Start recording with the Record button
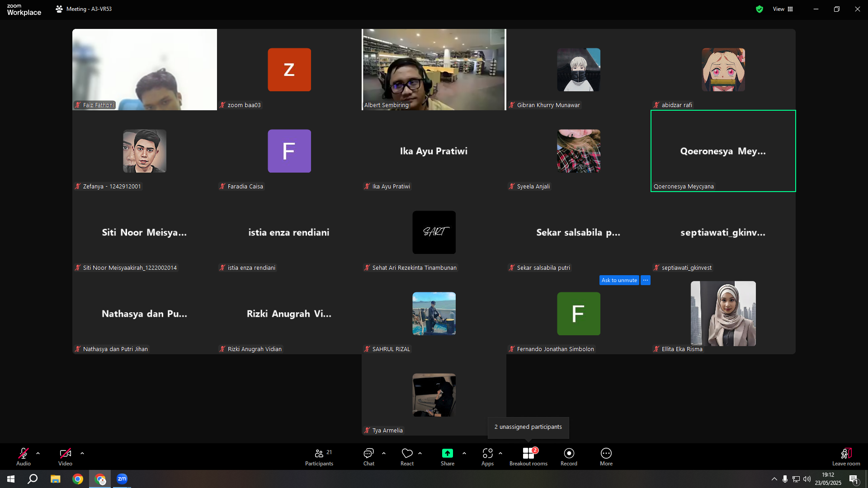This screenshot has height=488, width=868. pyautogui.click(x=569, y=456)
